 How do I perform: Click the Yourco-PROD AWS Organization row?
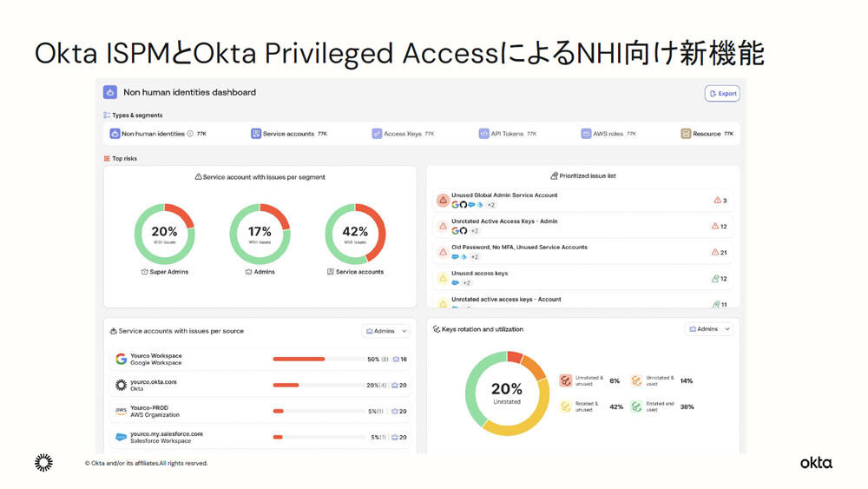pyautogui.click(x=260, y=412)
